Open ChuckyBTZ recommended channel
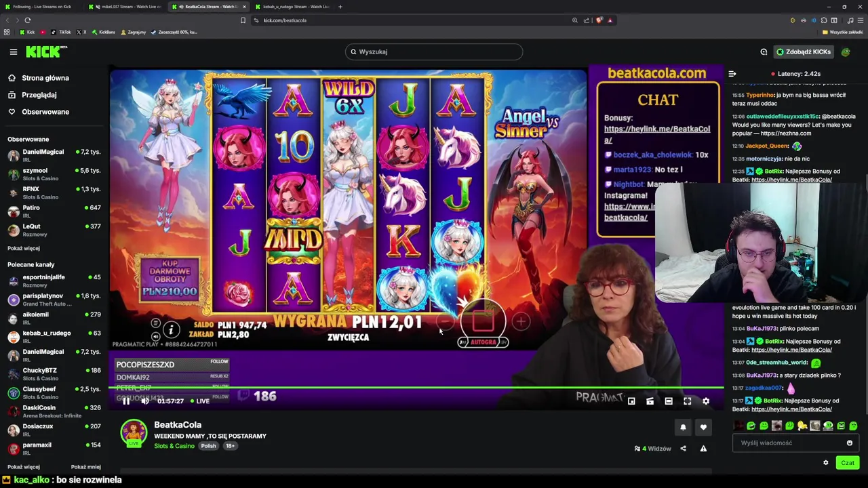The image size is (868, 488). click(x=54, y=373)
